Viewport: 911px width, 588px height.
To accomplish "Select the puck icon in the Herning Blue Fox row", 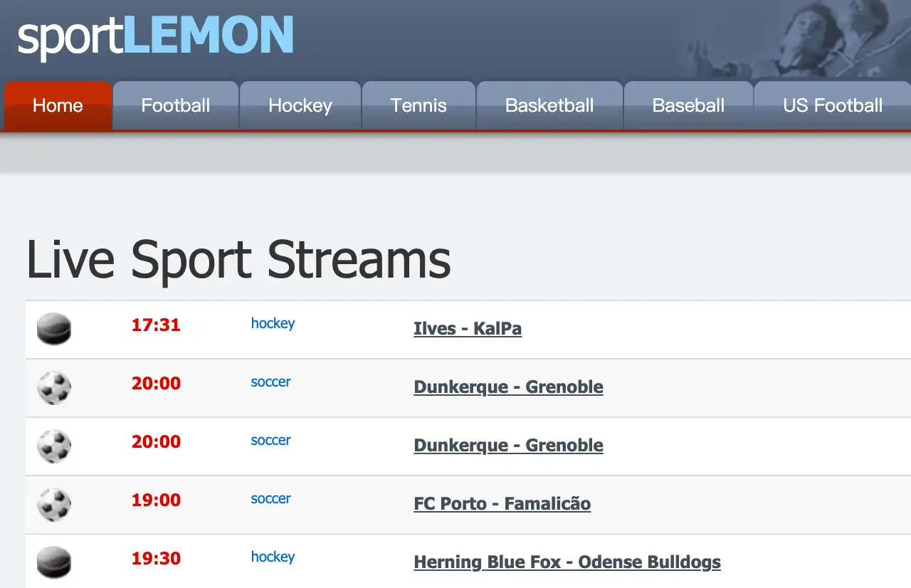I will coord(54,562).
